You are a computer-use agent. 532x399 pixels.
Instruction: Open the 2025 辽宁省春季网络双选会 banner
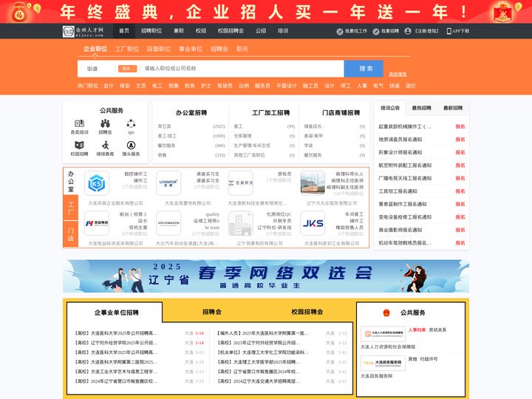click(266, 276)
